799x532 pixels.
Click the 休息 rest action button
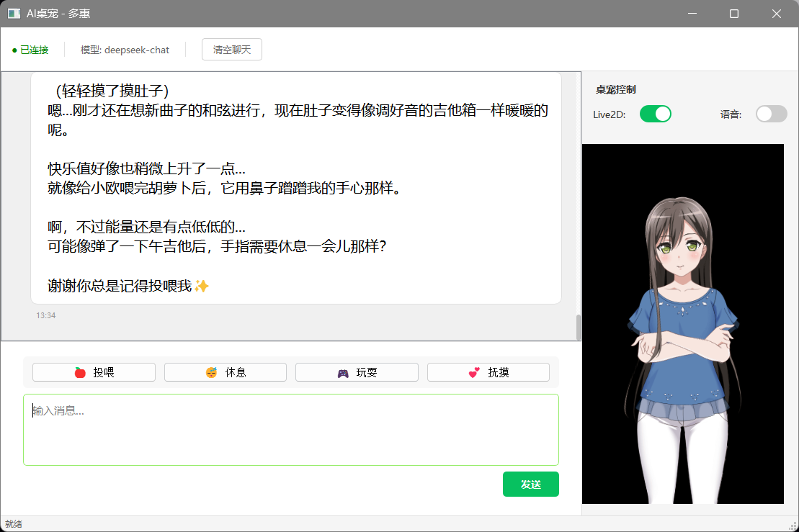point(225,371)
